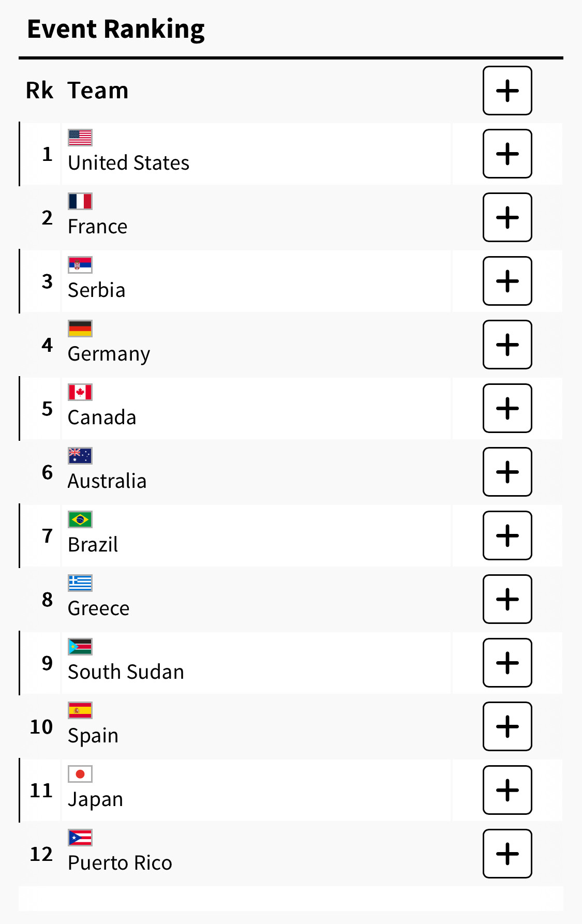Open Greece's plus button
The height and width of the screenshot is (924, 582).
507,599
